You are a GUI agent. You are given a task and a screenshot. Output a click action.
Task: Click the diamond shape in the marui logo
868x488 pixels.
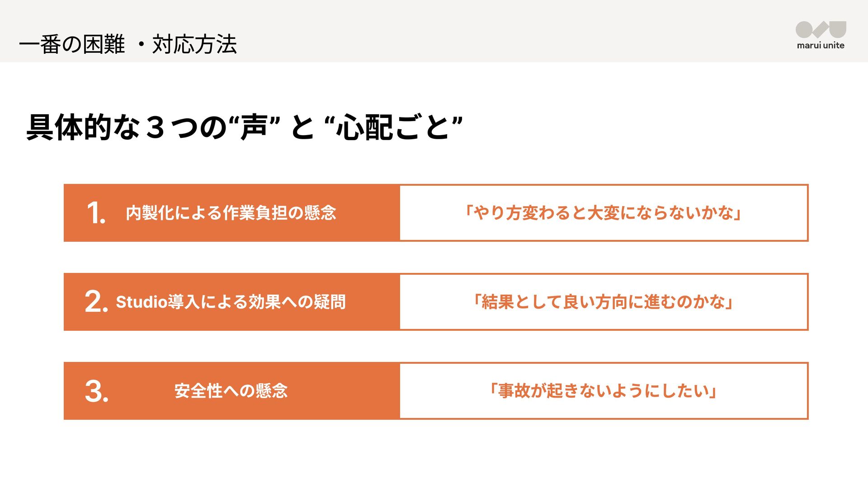pos(820,31)
